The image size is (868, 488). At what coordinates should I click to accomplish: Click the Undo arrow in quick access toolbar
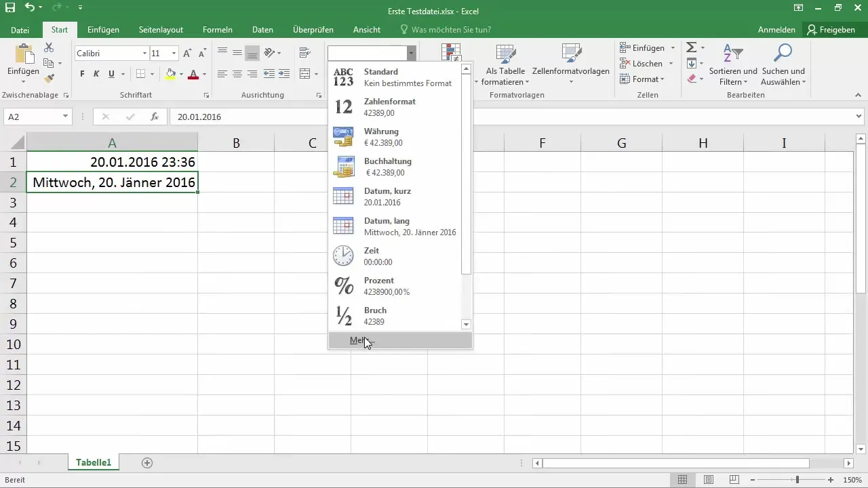pyautogui.click(x=29, y=7)
